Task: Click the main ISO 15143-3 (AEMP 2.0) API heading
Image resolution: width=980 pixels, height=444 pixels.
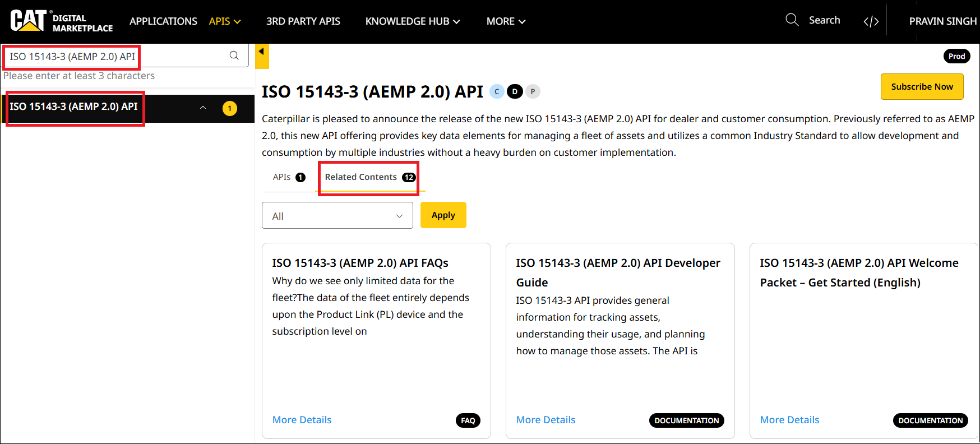Action: point(372,91)
